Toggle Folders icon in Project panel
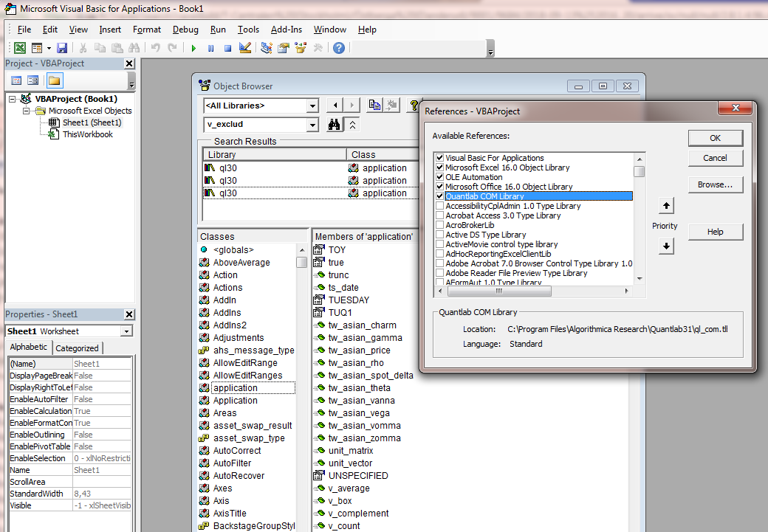 tap(55, 80)
